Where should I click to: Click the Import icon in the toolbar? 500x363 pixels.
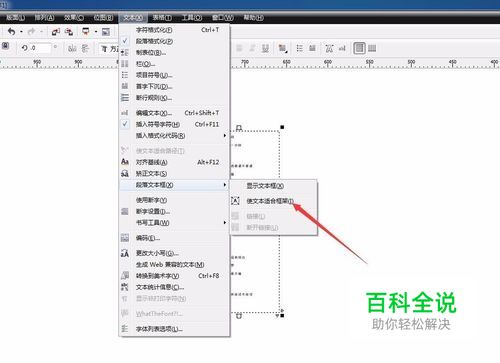(x=56, y=32)
